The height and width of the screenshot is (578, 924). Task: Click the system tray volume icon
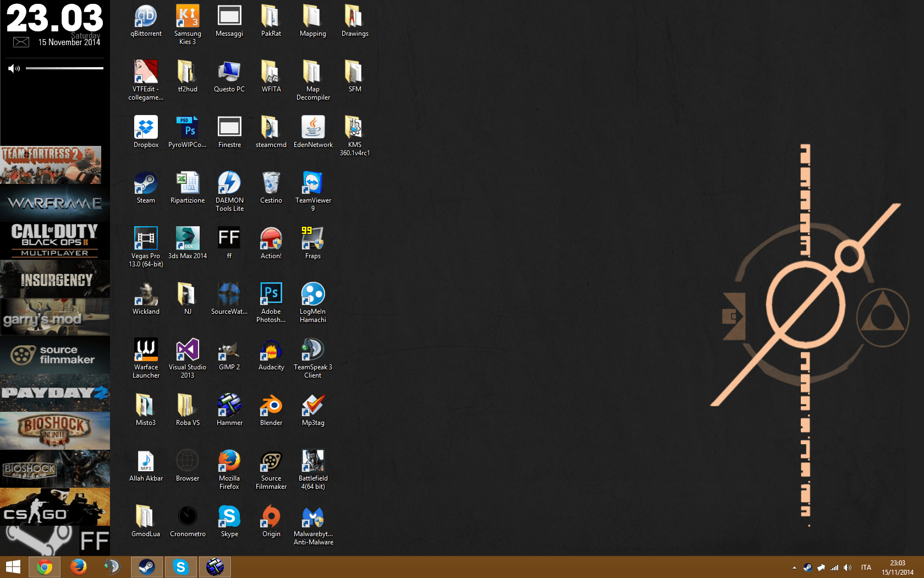point(848,568)
